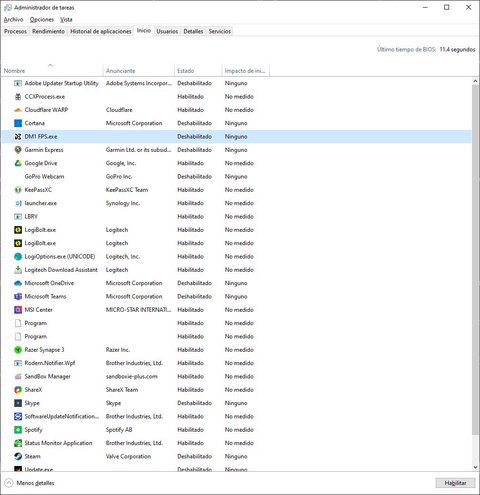Switch to the Rendimiento tab

click(48, 31)
